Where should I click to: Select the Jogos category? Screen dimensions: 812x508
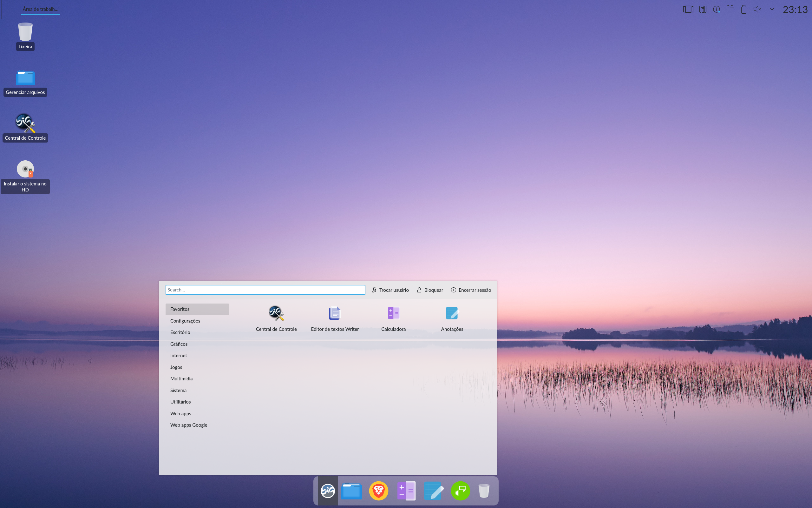[x=197, y=367]
